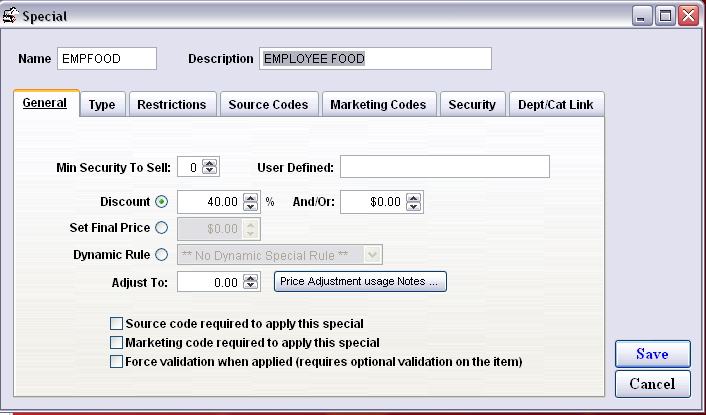706x415 pixels.
Task: Minimize the Special window
Action: click(643, 16)
